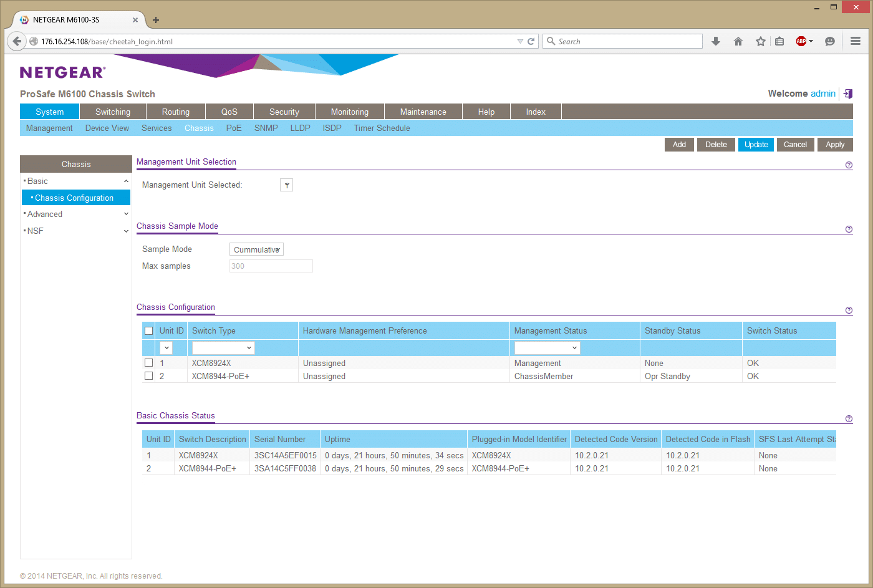Open the Services submenu
The height and width of the screenshot is (588, 873).
point(157,128)
